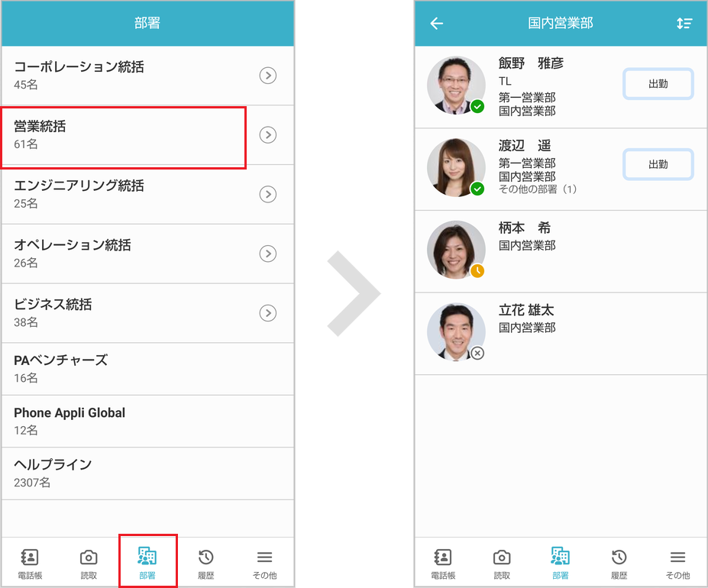Viewport: 708px width, 588px height.
Task: Tap green check status badge on 渡辺 遥
Action: (477, 189)
